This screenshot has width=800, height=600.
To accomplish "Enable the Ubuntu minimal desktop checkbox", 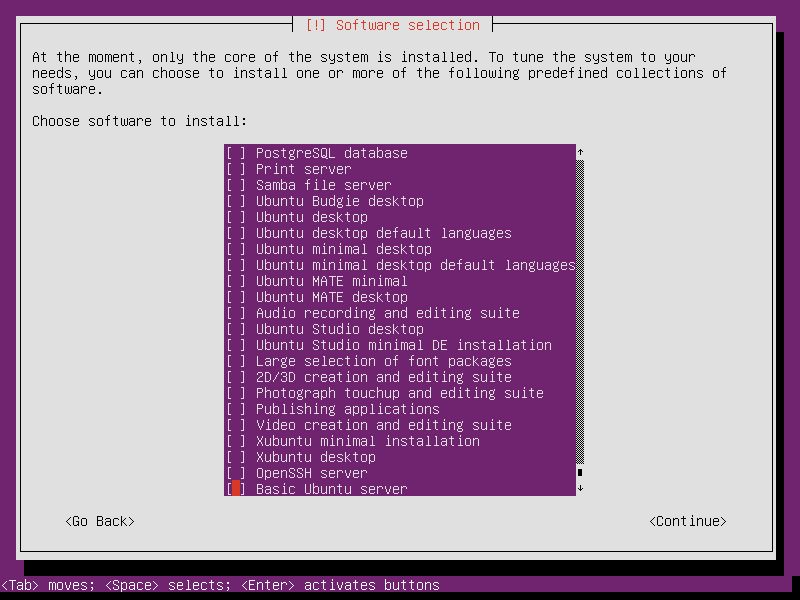I will coord(236,249).
